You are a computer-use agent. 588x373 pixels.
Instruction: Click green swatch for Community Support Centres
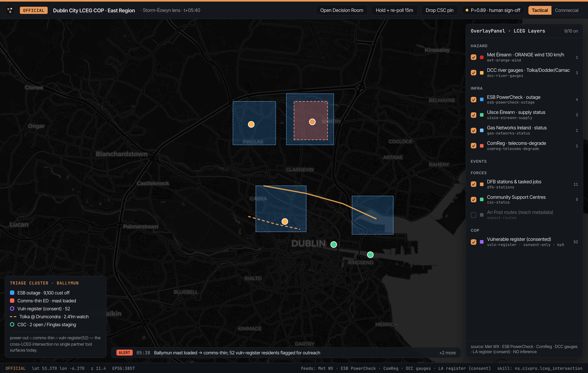482,200
